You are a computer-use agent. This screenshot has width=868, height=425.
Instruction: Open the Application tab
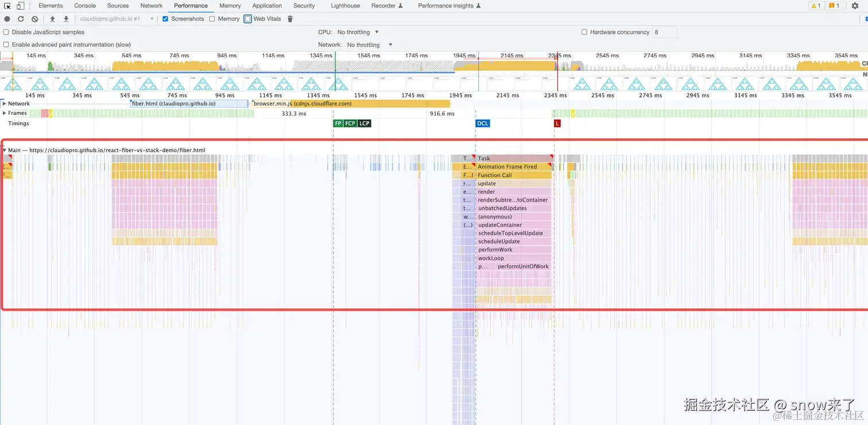pyautogui.click(x=267, y=6)
